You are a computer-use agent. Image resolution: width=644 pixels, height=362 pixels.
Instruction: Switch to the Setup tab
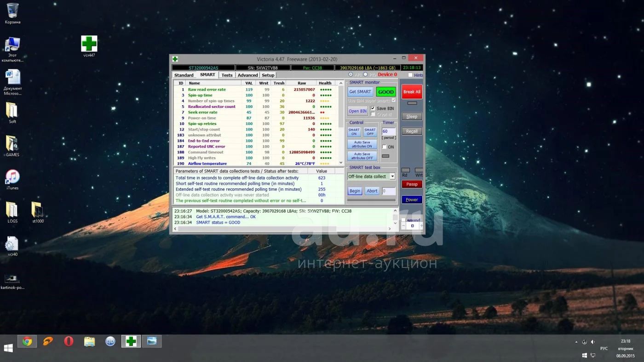point(268,75)
